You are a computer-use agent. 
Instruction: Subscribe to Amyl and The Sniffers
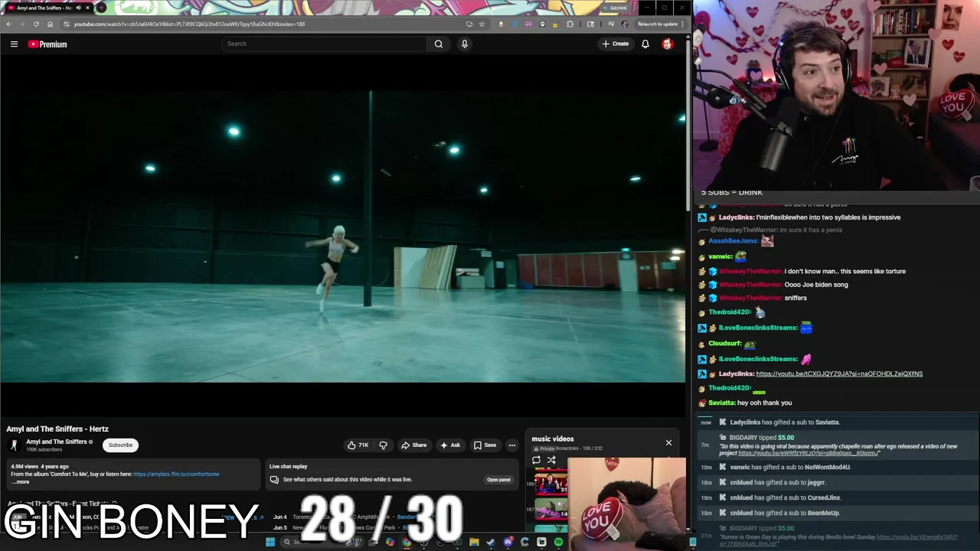pos(120,445)
